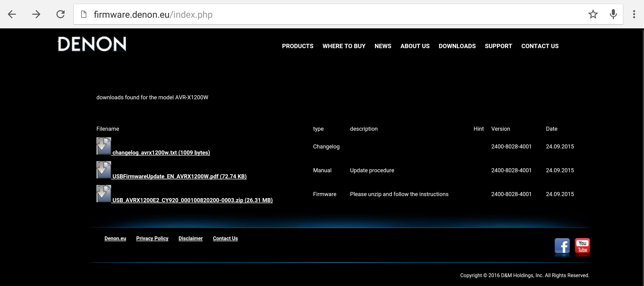
Task: Click the Version column header
Action: click(500, 129)
